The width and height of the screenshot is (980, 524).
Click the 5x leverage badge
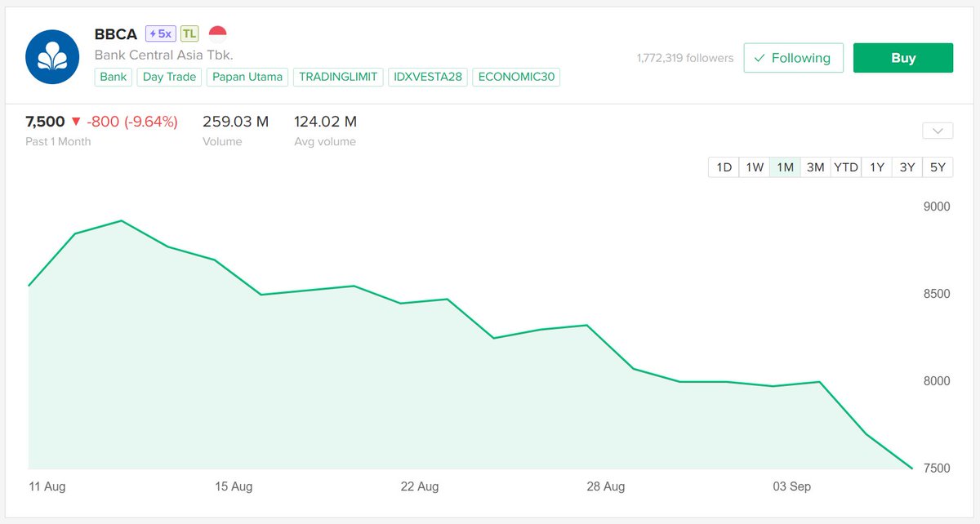tap(160, 33)
